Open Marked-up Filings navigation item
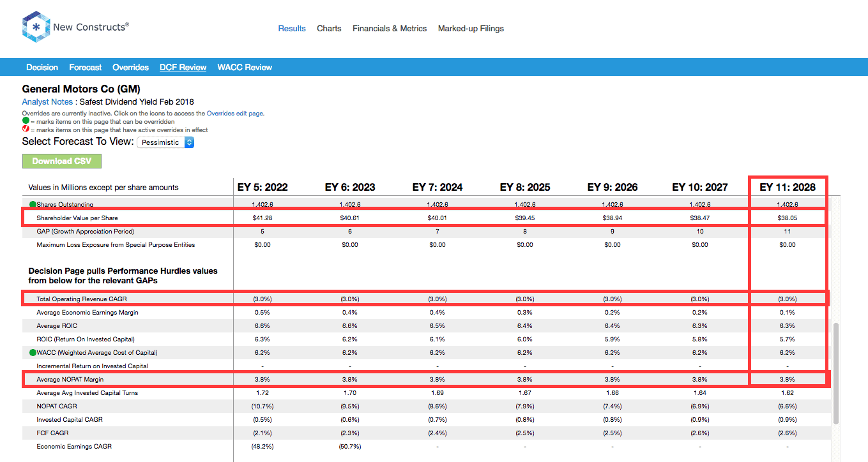The image size is (868, 462). coord(471,29)
